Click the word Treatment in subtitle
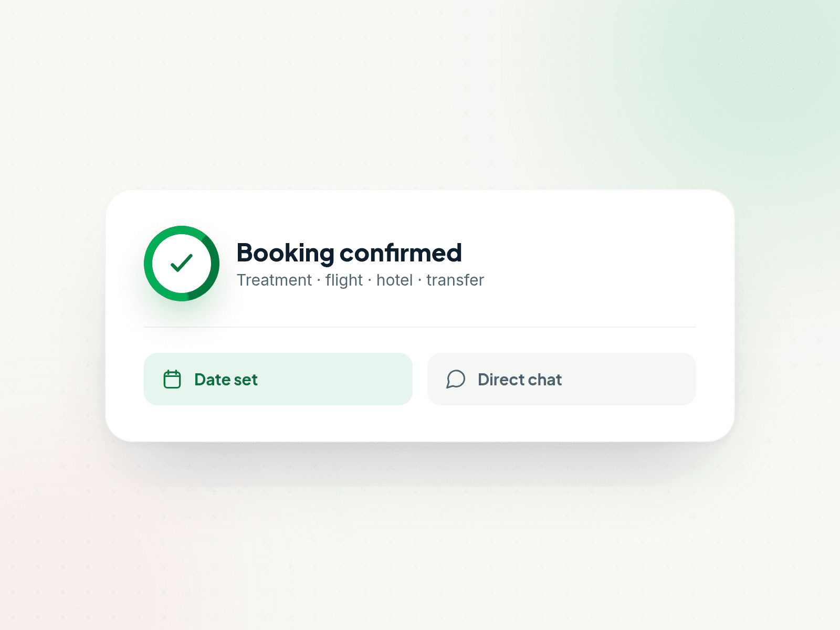The image size is (840, 630). [x=274, y=280]
